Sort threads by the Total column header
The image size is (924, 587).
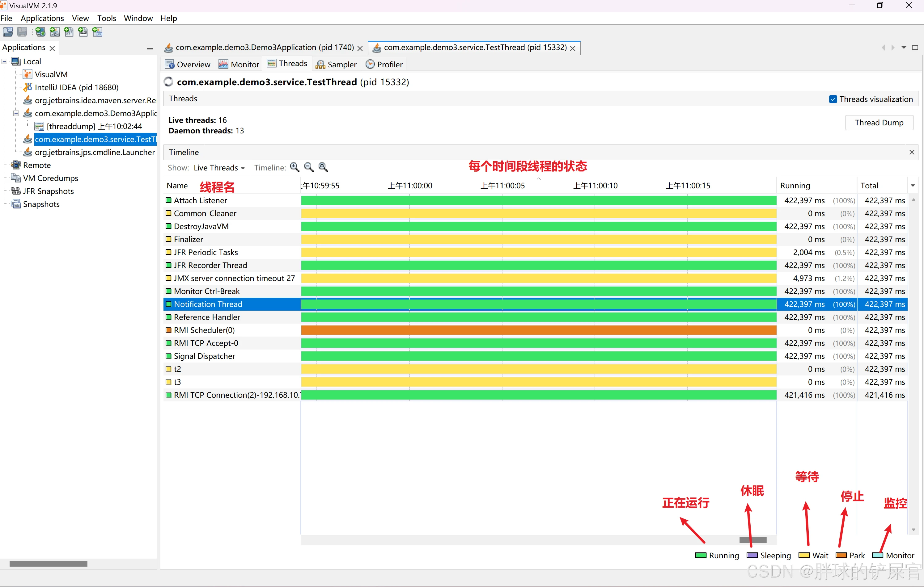883,186
